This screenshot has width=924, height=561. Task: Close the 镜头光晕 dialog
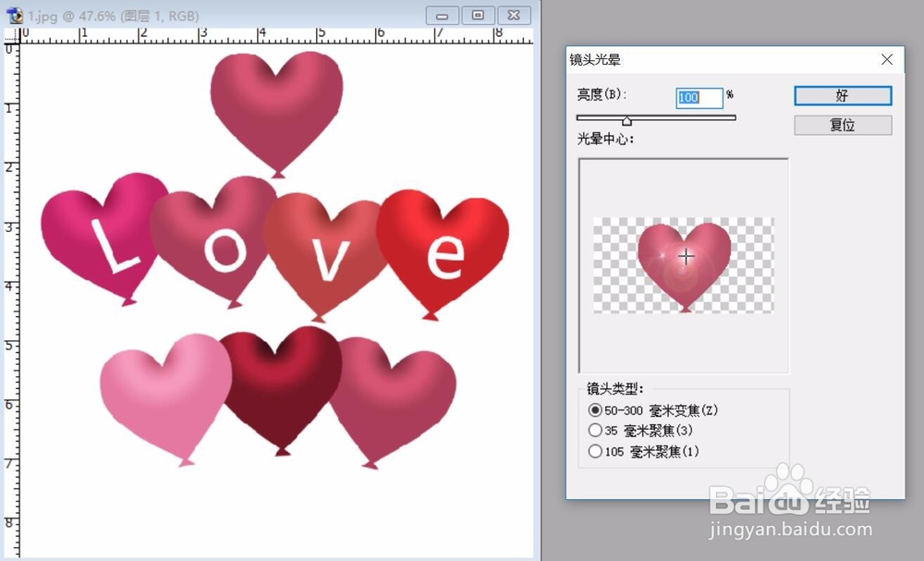click(886, 59)
